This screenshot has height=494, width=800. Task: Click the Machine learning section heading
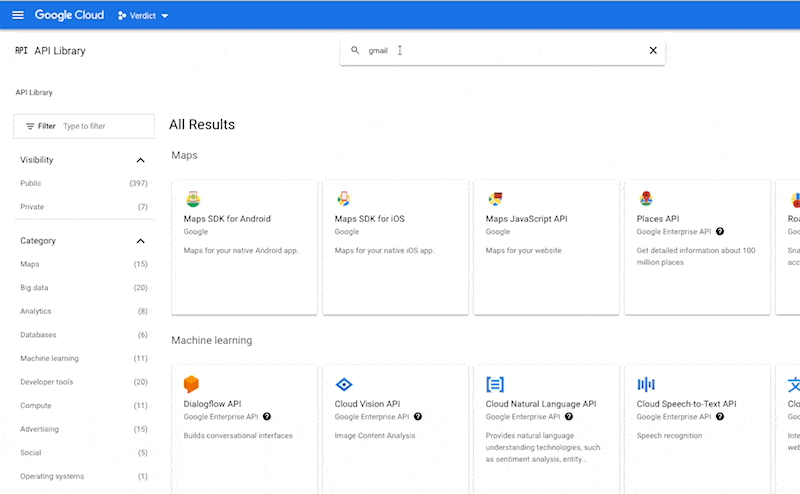[212, 340]
